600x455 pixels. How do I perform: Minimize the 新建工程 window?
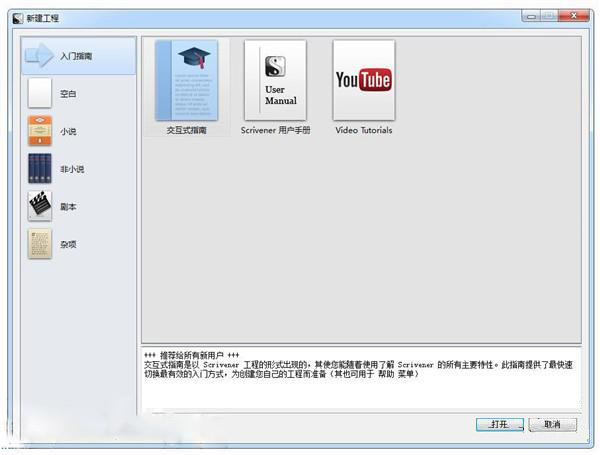click(531, 16)
